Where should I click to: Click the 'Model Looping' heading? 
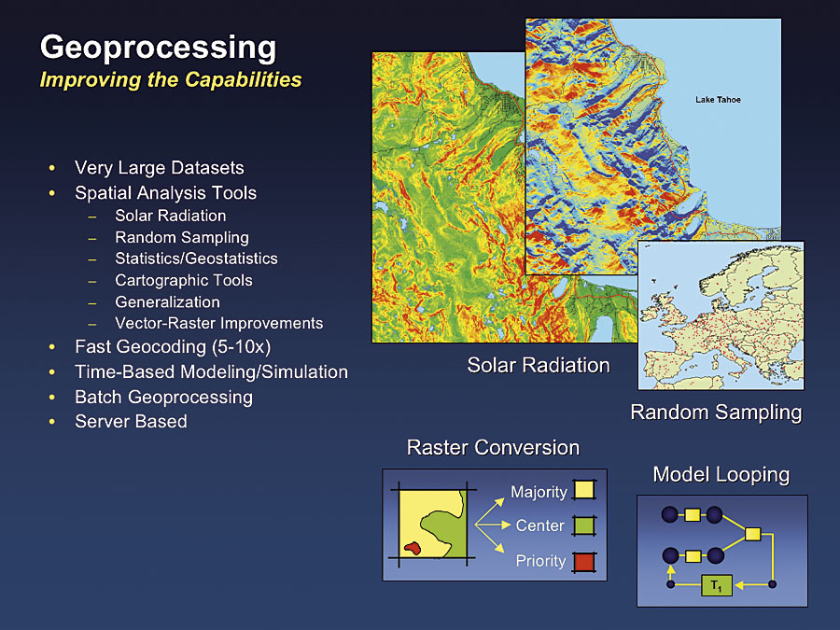coord(721,475)
